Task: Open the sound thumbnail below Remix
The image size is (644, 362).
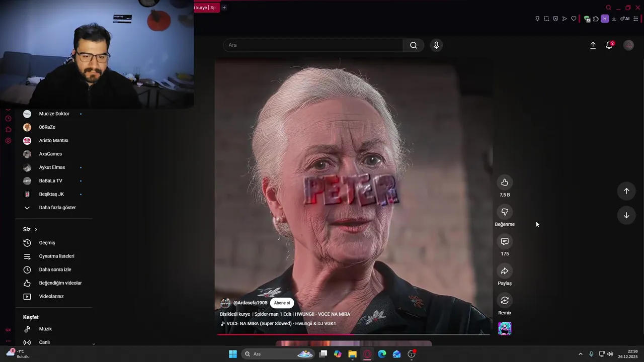Action: 505,328
